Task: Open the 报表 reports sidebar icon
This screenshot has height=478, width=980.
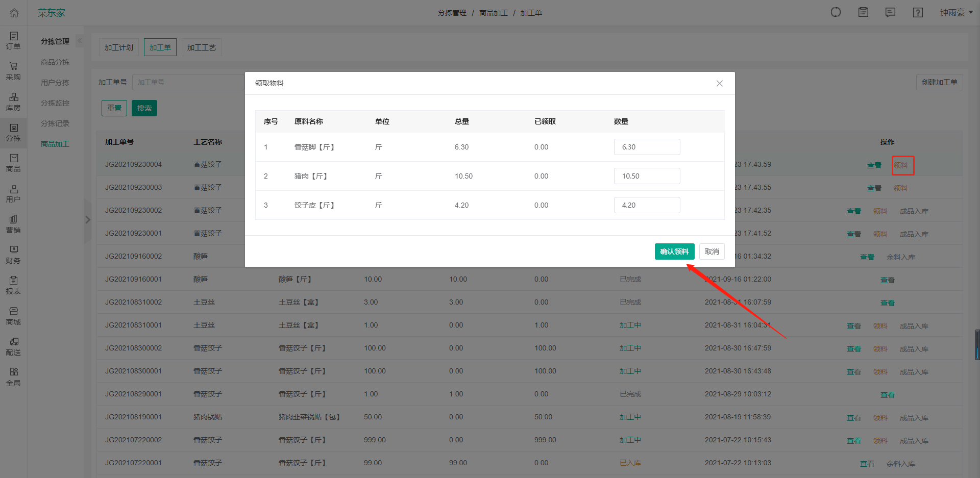Action: (14, 285)
